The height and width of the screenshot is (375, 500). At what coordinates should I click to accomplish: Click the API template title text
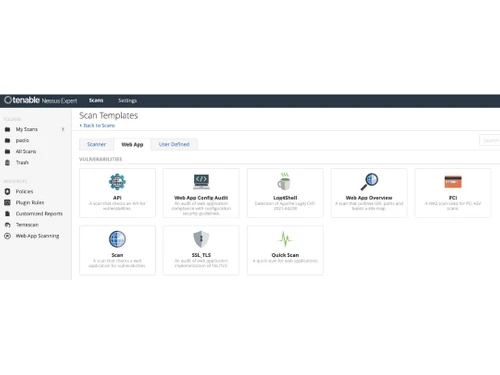click(117, 198)
